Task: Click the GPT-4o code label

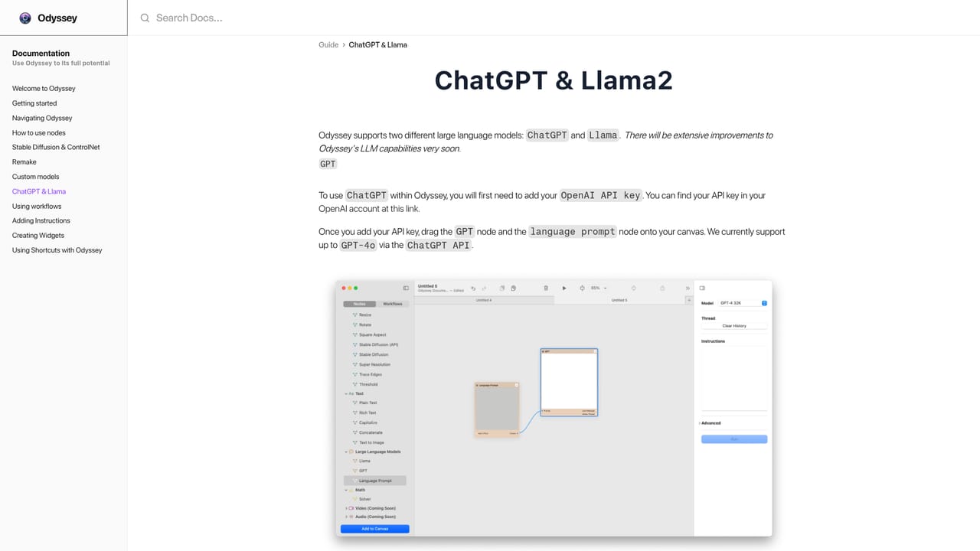Action: click(358, 245)
